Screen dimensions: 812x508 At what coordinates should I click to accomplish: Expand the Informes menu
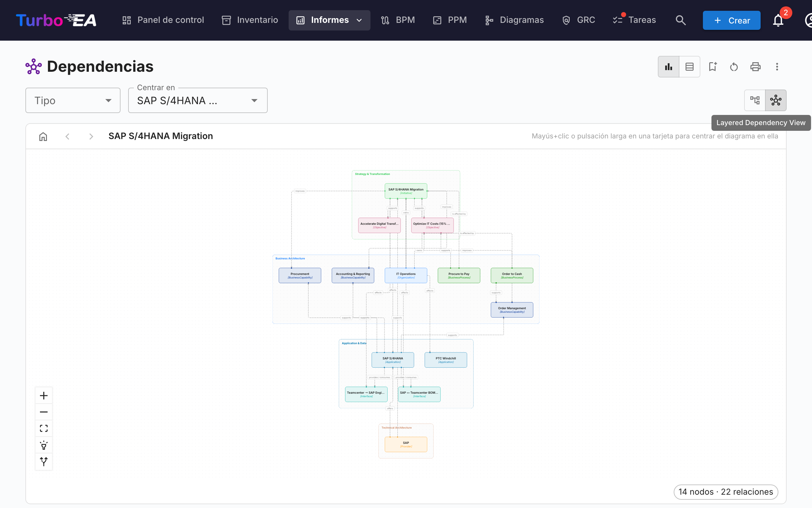coord(329,20)
